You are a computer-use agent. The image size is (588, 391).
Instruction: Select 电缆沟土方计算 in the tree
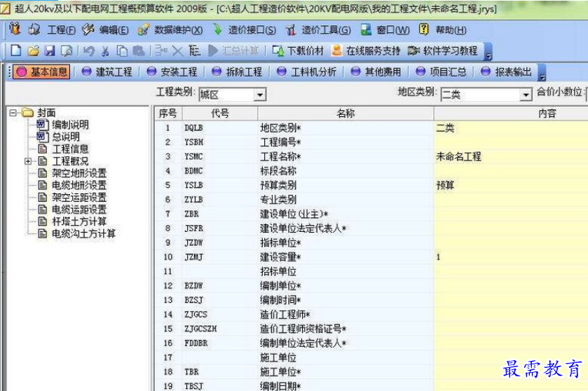83,233
